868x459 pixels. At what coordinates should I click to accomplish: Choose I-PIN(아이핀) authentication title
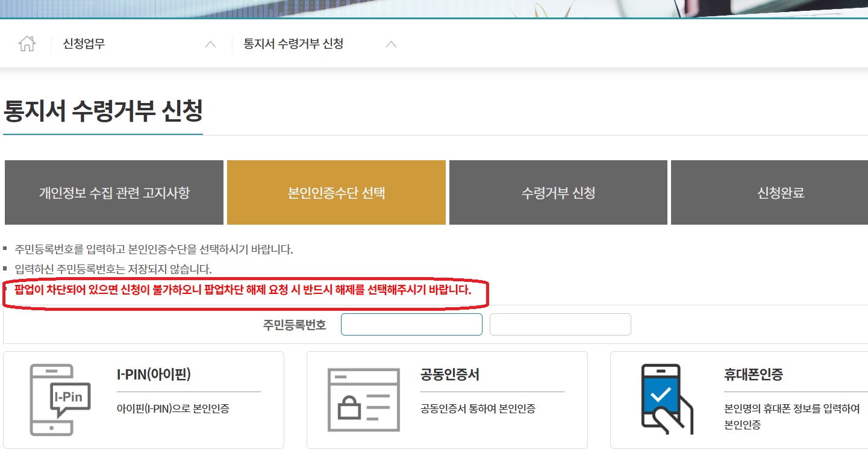(x=154, y=375)
